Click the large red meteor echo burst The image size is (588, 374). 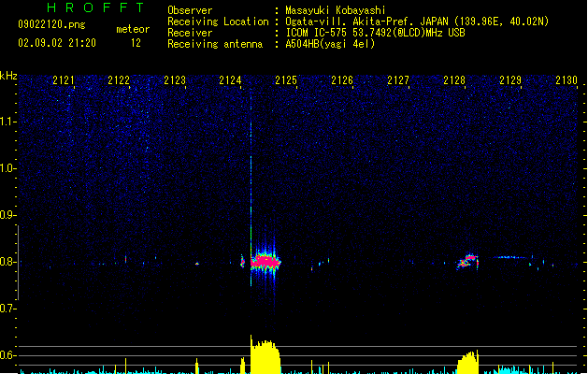click(x=265, y=262)
